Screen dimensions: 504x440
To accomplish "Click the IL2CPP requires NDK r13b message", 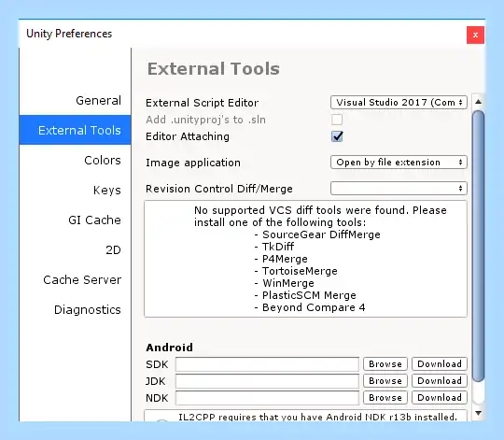I will pos(317,417).
